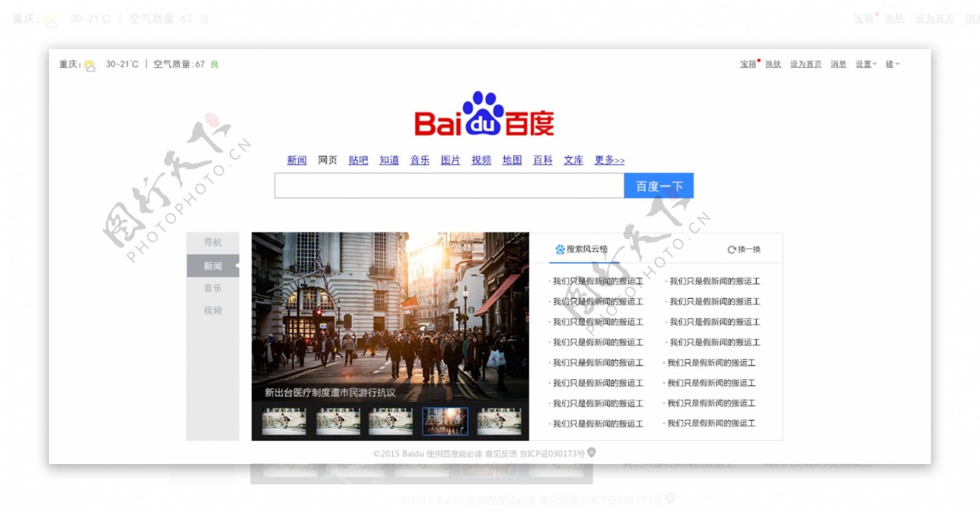Click 意见反馈 in the footer
Screen dimensions: 980x513
click(x=501, y=454)
